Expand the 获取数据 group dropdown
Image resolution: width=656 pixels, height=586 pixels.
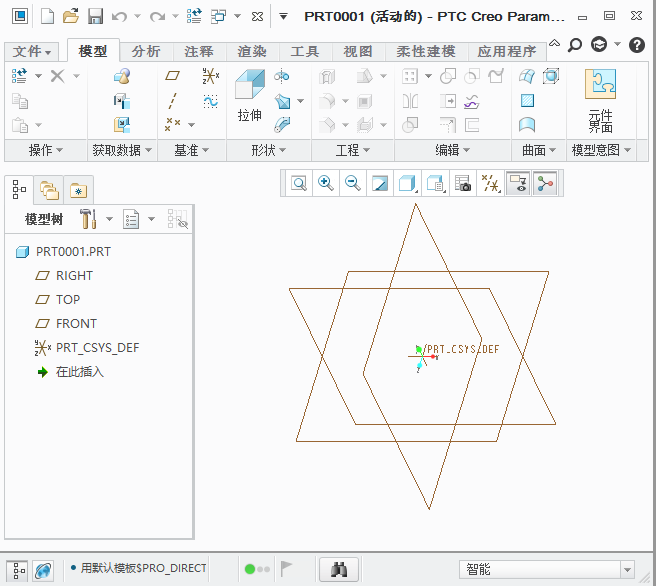[122, 150]
